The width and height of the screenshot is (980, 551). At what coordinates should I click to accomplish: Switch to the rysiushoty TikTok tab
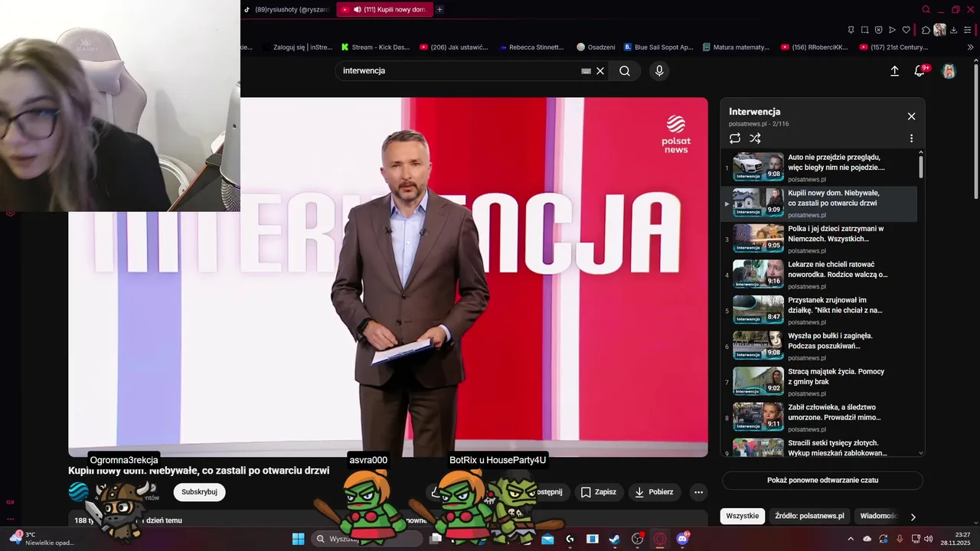[x=286, y=10]
